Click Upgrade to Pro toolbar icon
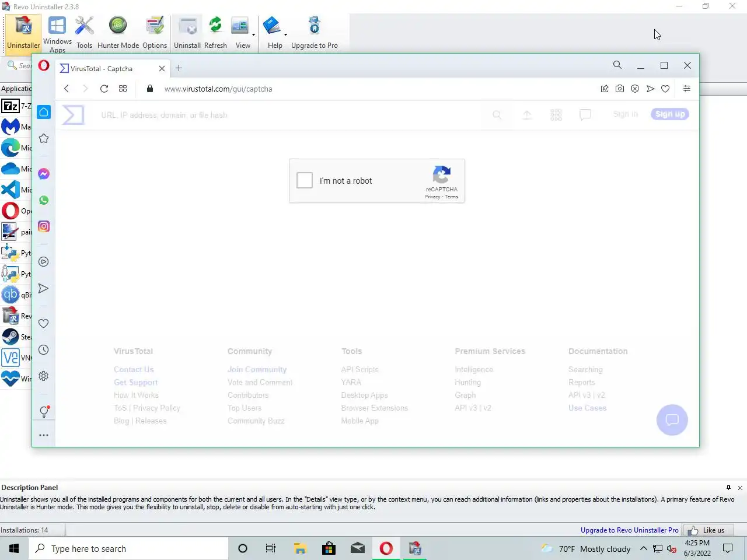The height and width of the screenshot is (560, 747). coord(315,33)
